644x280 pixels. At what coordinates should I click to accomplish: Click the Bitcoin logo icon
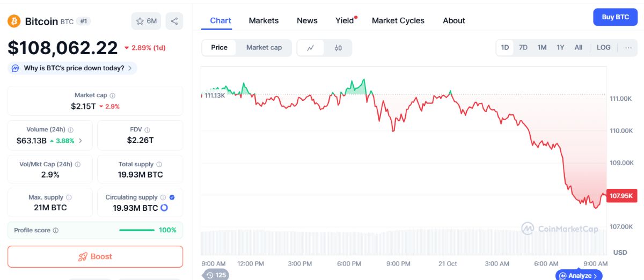(x=14, y=21)
